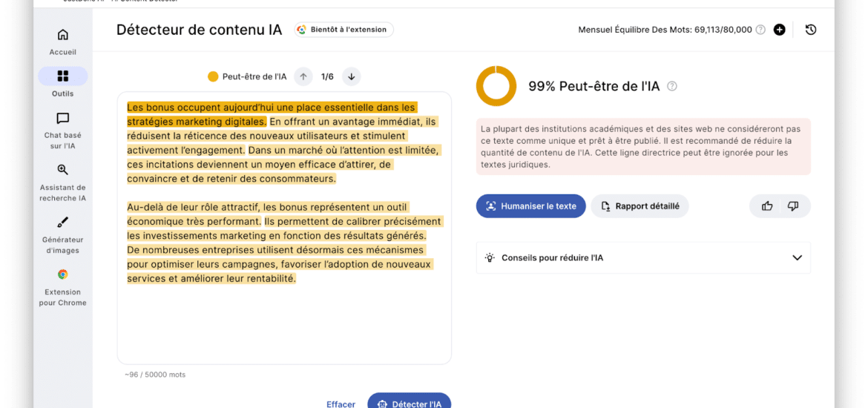Open Assistant de recherche IA icon
868x408 pixels.
point(63,171)
